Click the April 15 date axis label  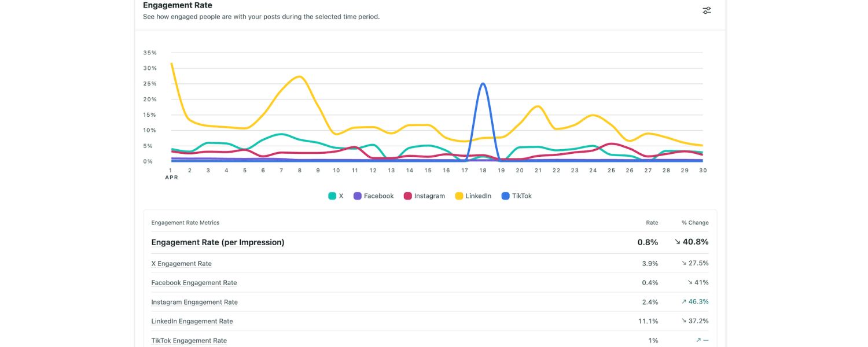428,171
